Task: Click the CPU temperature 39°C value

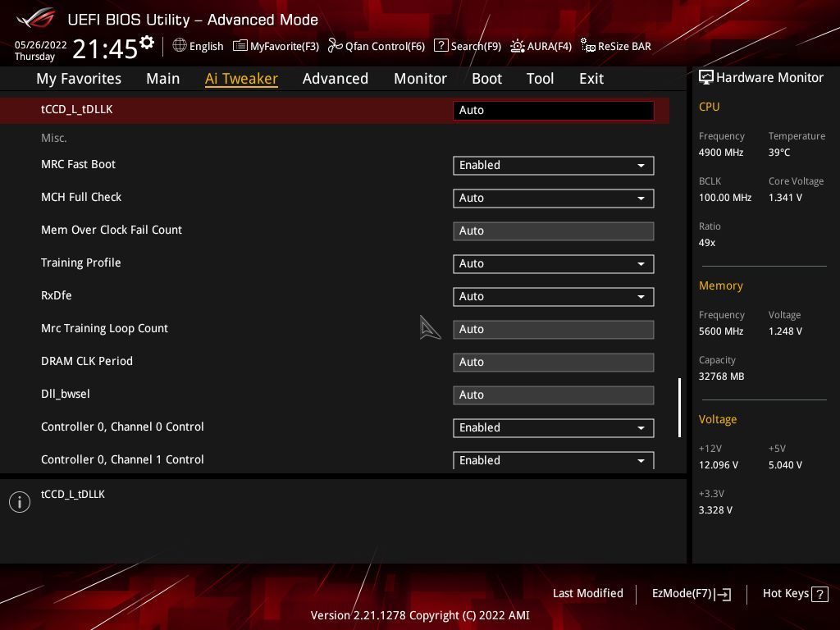Action: [779, 153]
